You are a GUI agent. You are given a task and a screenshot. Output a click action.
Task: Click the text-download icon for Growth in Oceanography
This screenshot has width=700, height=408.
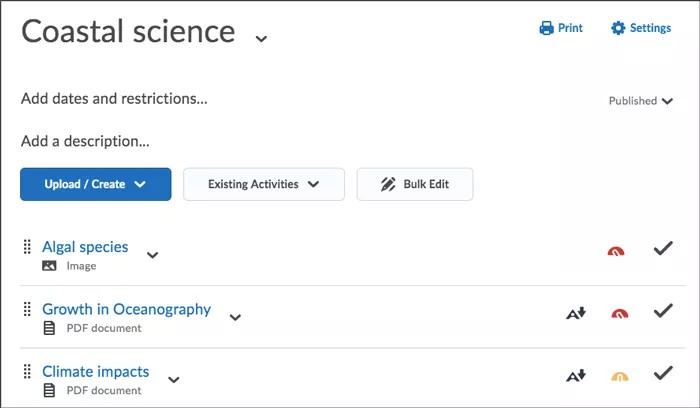[575, 314]
